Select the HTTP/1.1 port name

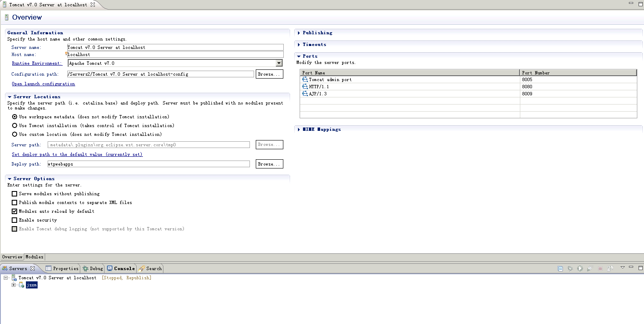click(x=319, y=87)
